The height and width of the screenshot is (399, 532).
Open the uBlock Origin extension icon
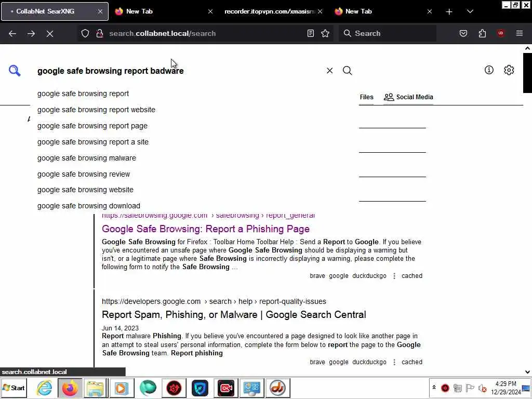point(500,33)
